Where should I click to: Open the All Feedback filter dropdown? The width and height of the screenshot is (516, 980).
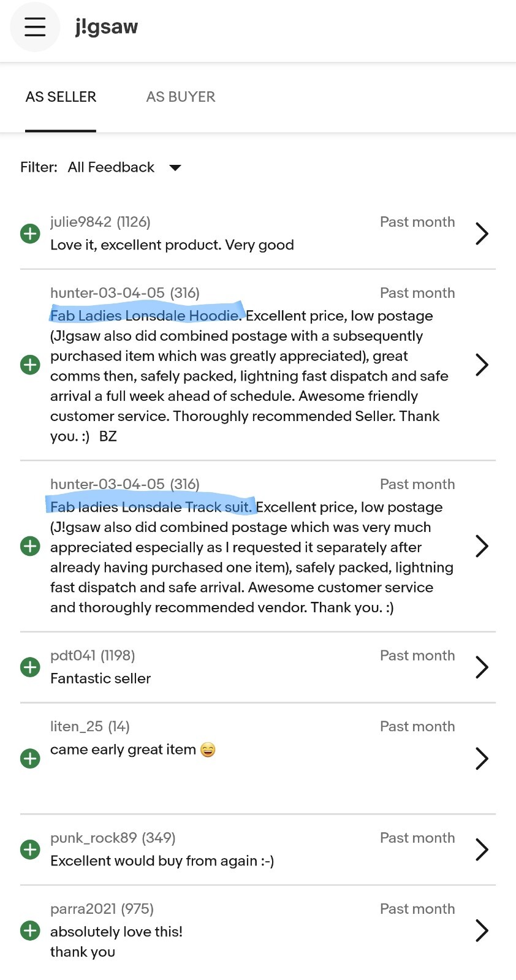click(x=124, y=167)
